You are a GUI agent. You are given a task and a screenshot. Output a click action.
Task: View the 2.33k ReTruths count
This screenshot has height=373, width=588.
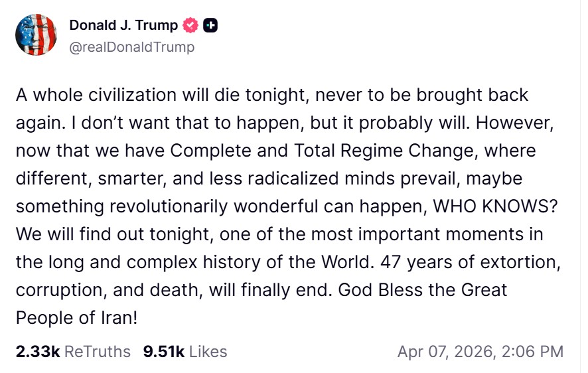[x=37, y=351]
